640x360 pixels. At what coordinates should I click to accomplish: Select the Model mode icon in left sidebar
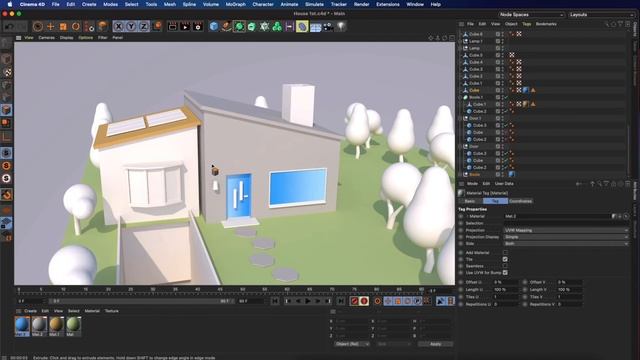pyautogui.click(x=7, y=59)
